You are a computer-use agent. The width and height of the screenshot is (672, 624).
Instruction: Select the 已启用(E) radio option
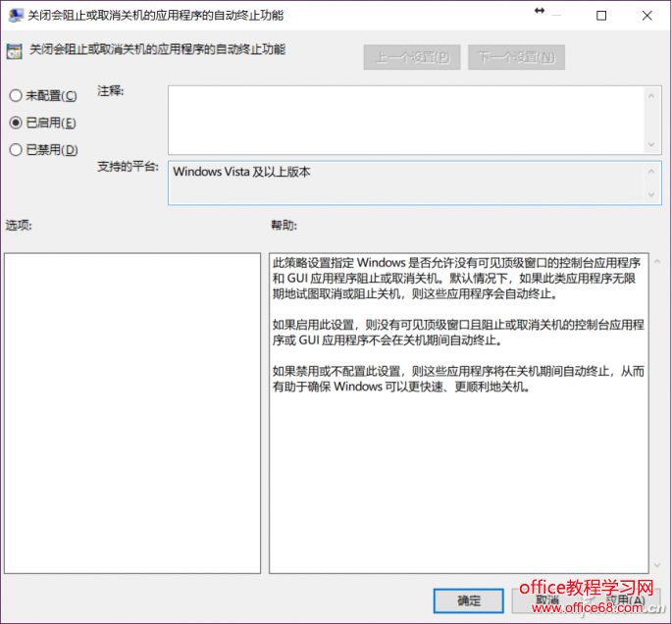[42, 123]
